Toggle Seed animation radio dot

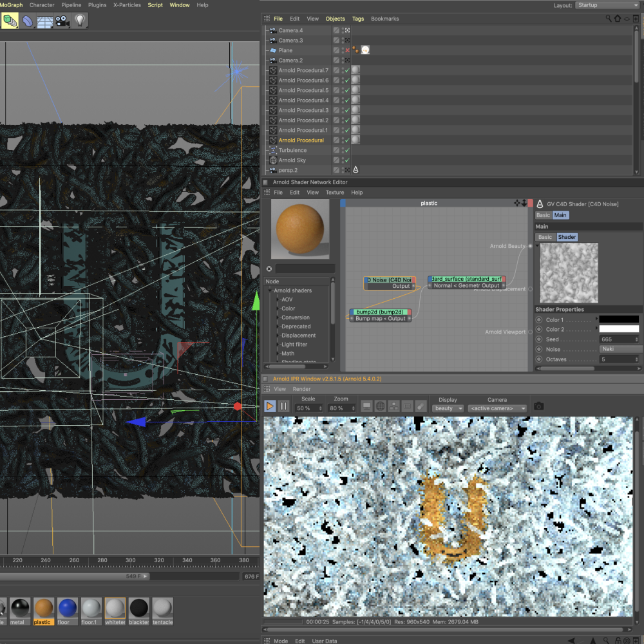(x=539, y=339)
